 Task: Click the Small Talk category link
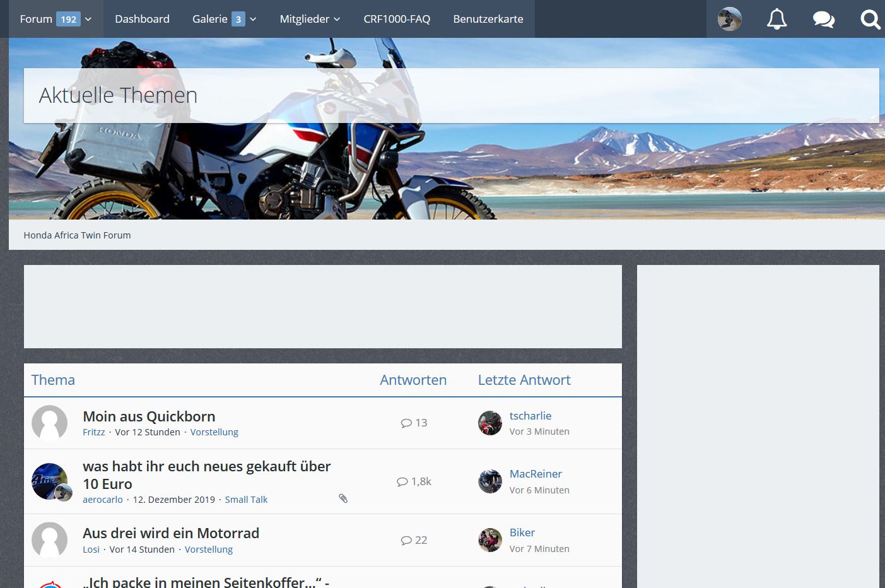click(246, 500)
